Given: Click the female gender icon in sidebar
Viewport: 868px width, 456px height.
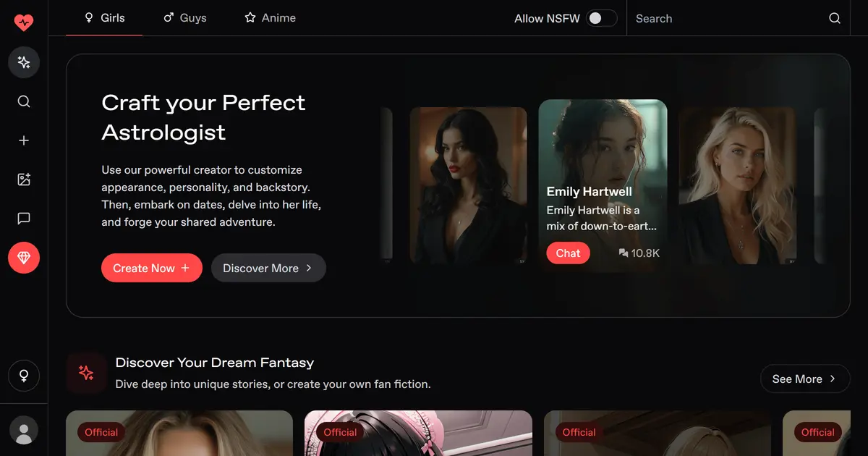Looking at the screenshot, I should (24, 376).
